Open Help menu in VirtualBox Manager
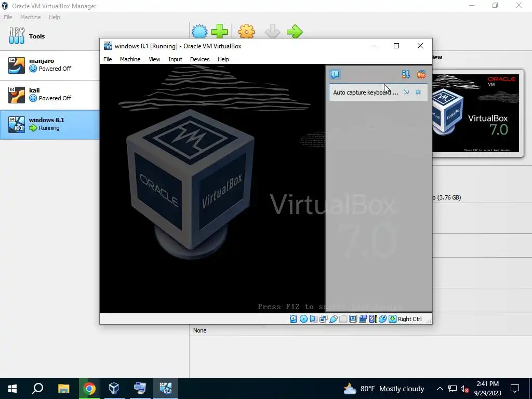532x399 pixels. click(54, 17)
